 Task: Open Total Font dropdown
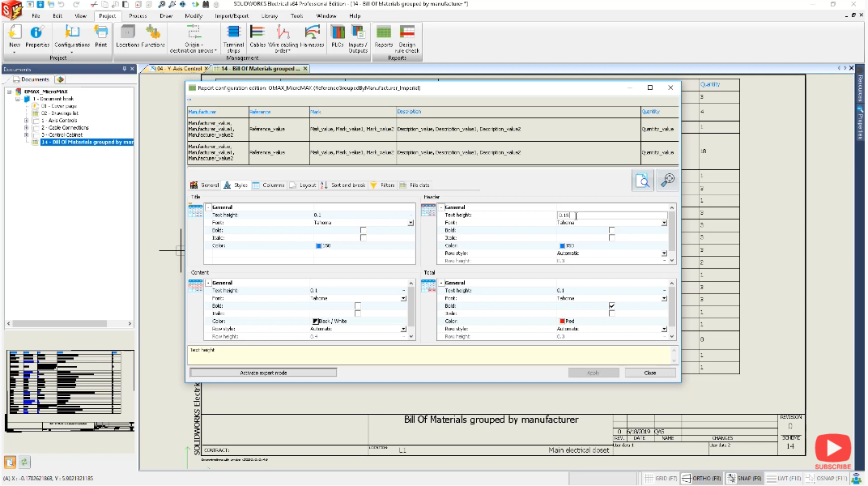click(x=664, y=298)
